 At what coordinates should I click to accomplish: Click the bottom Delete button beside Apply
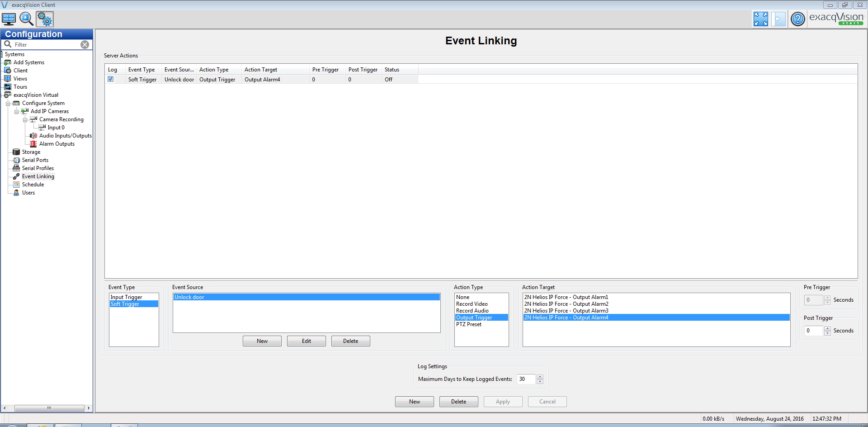(458, 402)
